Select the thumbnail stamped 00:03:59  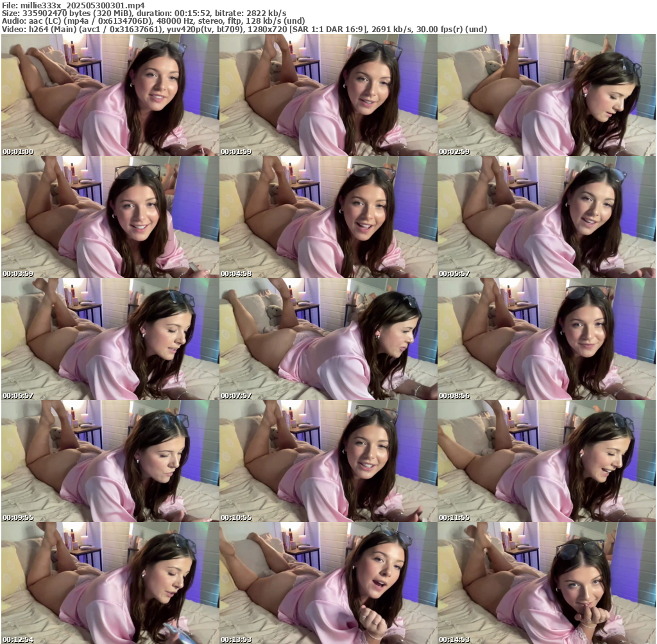[x=110, y=217]
